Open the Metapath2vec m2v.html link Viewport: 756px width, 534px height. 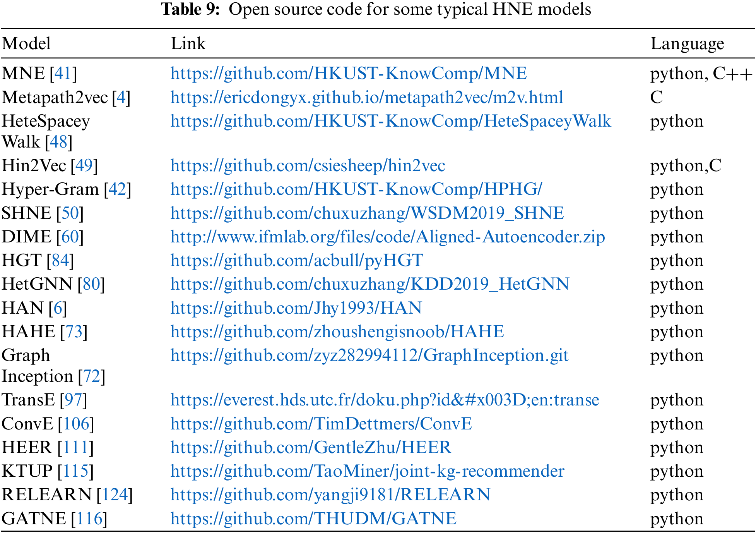coord(366,98)
